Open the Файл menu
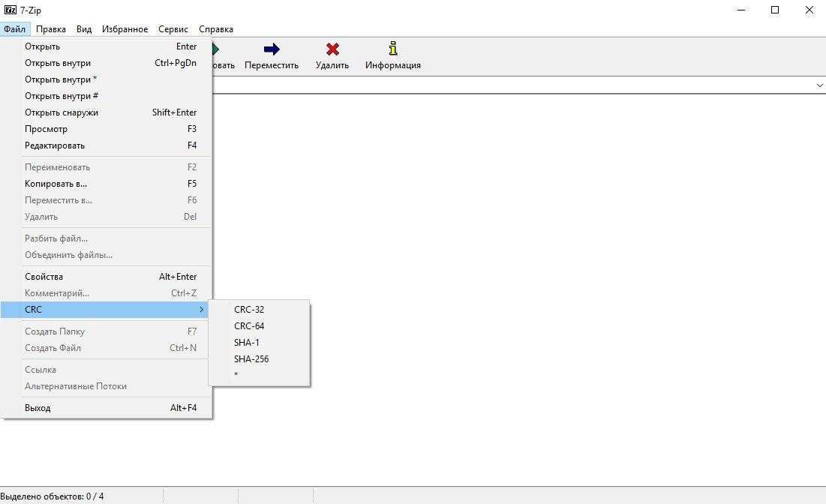This screenshot has width=826, height=504. [x=15, y=29]
